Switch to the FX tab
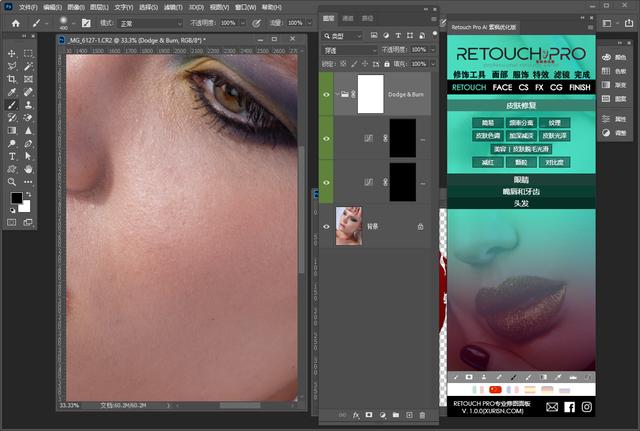The image size is (640, 431). (x=539, y=87)
